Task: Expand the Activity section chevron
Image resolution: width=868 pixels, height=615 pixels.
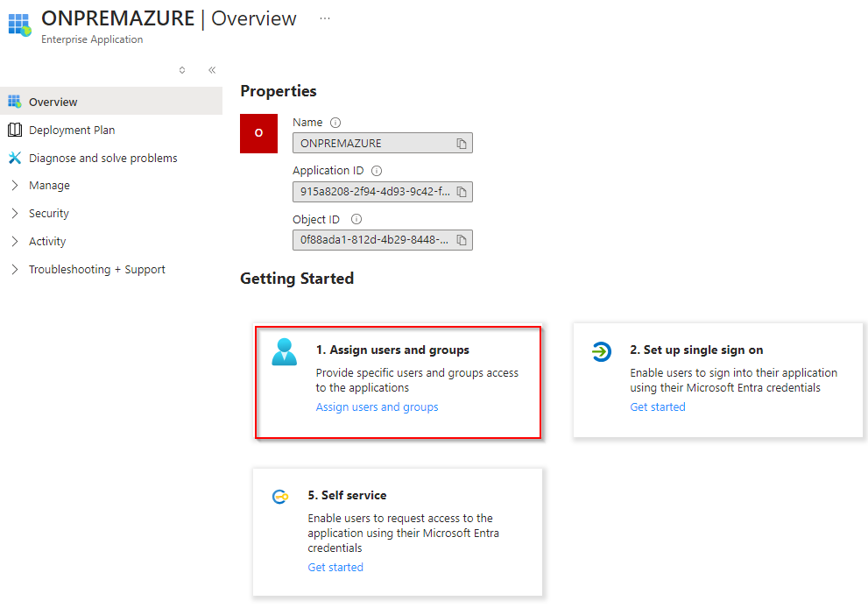Action: pyautogui.click(x=15, y=241)
